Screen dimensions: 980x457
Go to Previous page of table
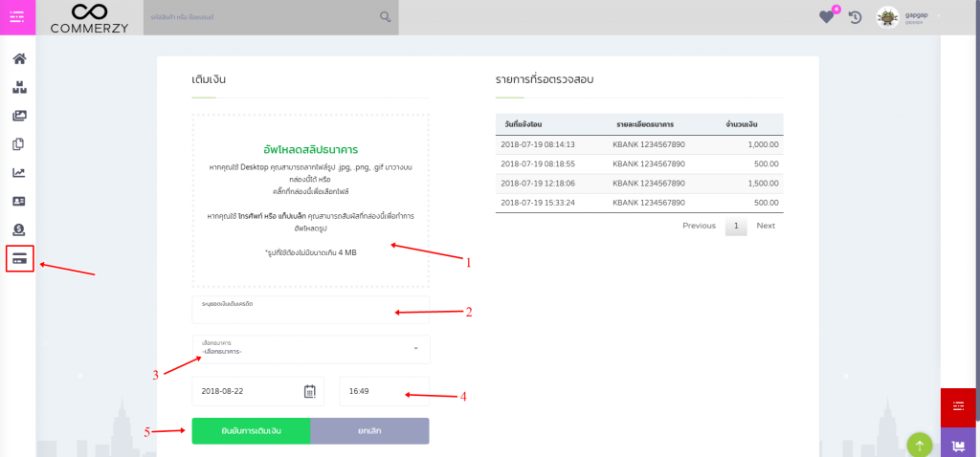pos(699,226)
